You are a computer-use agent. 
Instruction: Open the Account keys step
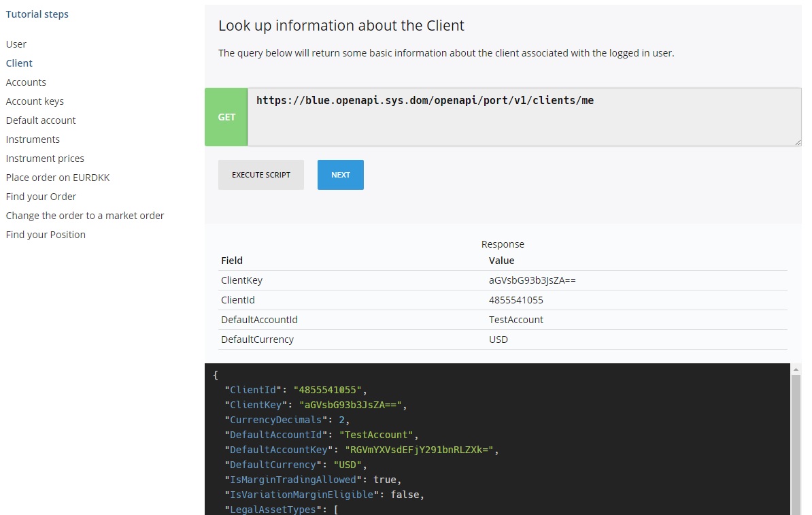point(35,101)
